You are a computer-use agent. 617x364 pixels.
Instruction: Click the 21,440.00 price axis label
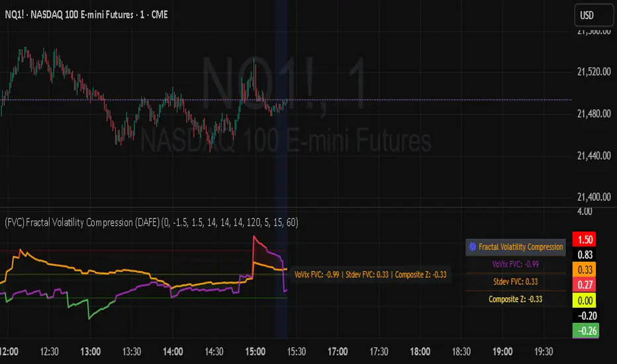[x=594, y=156]
